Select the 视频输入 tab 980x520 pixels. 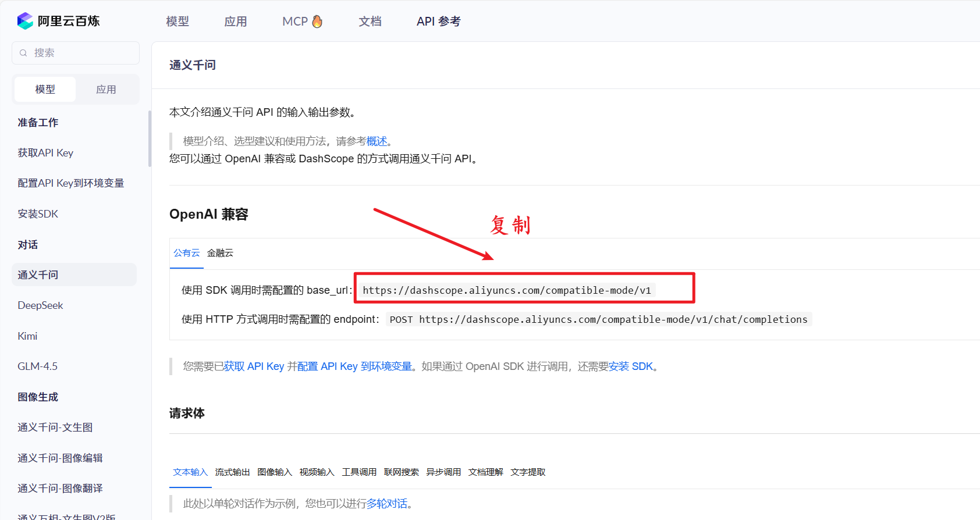point(317,472)
